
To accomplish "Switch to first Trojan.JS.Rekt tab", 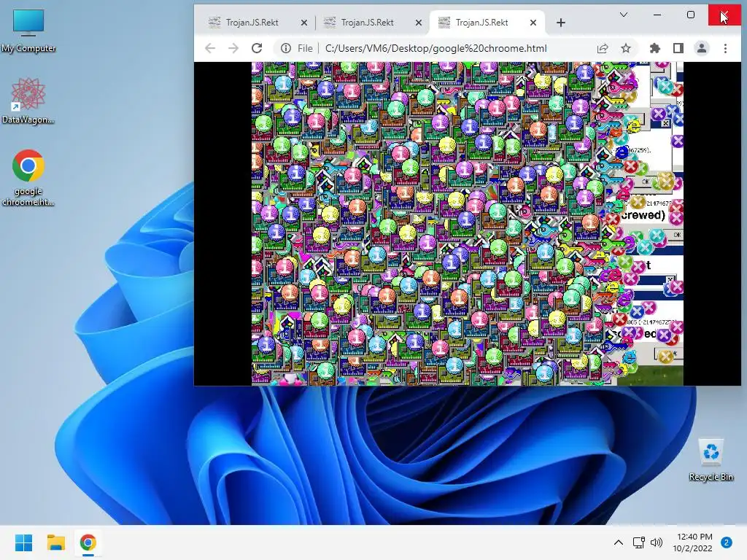I will pos(252,23).
